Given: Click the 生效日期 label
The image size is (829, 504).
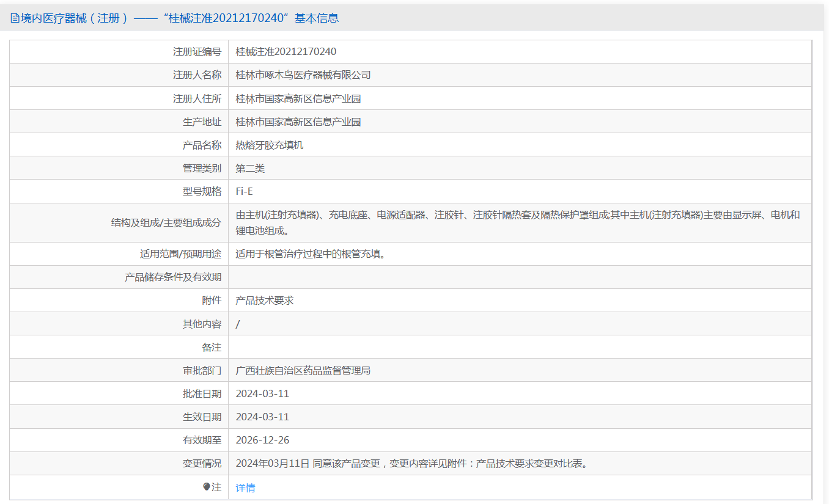Looking at the screenshot, I should pos(202,417).
